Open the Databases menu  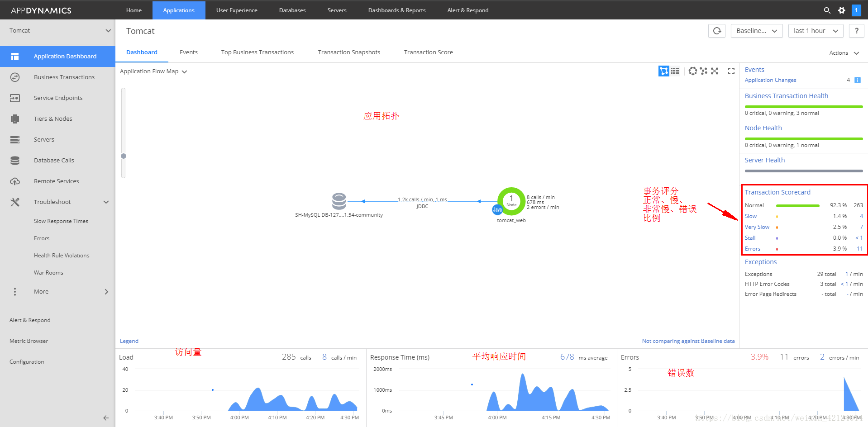[x=292, y=10]
